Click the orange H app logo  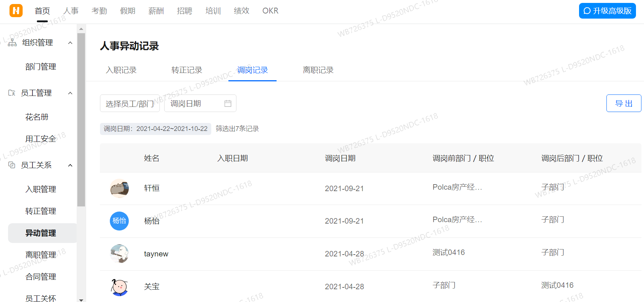[x=16, y=11]
